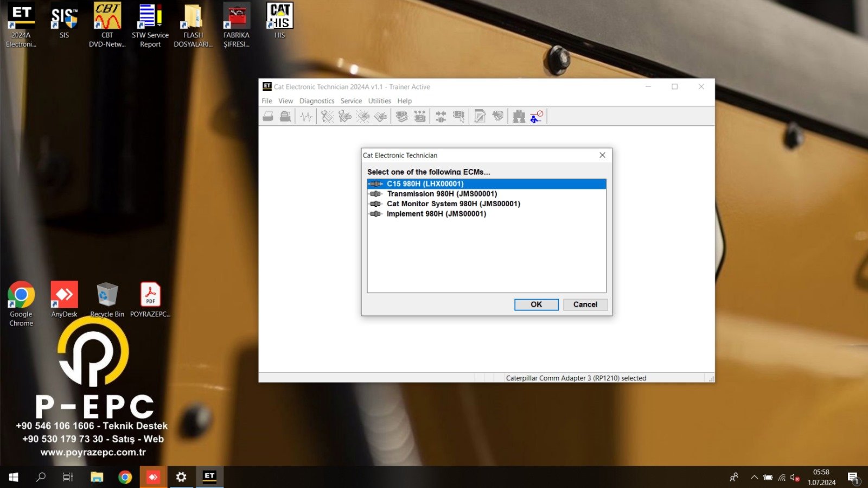Click the Print toolbar icon
The width and height of the screenshot is (868, 488).
point(268,116)
